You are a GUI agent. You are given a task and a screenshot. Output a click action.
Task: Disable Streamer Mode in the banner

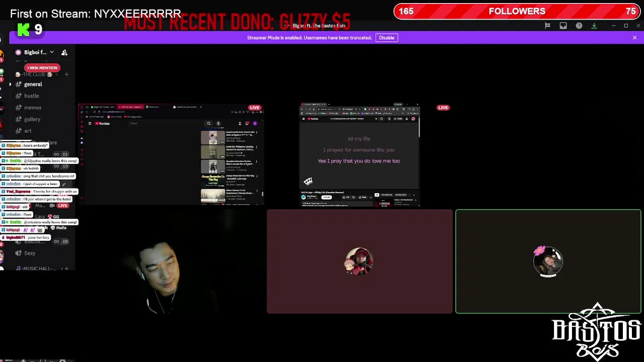coord(386,38)
